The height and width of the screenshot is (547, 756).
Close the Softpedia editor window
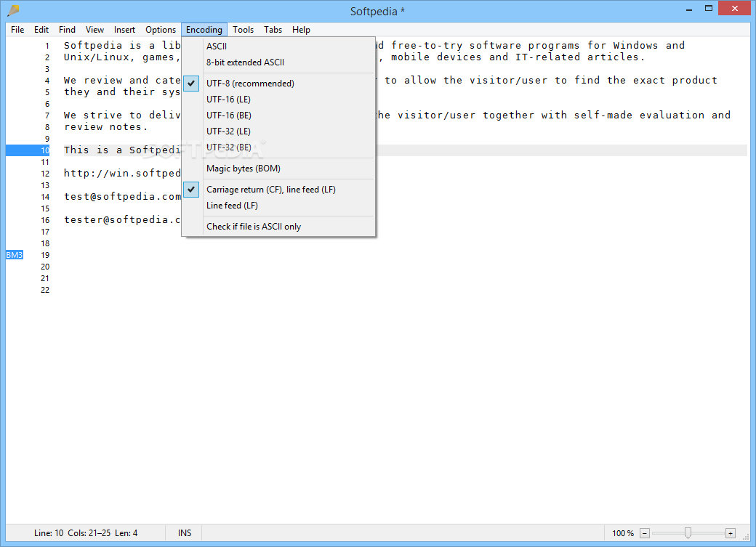735,8
